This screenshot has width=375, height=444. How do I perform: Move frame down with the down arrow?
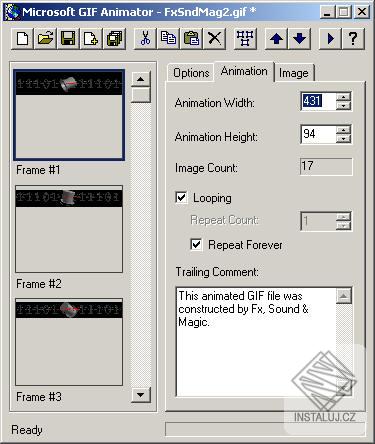(299, 39)
